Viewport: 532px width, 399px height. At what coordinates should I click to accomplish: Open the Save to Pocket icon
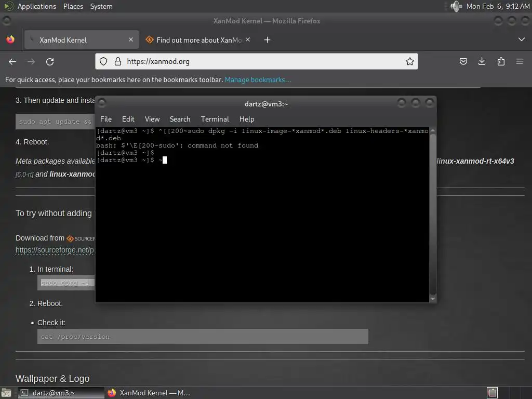pos(463,61)
